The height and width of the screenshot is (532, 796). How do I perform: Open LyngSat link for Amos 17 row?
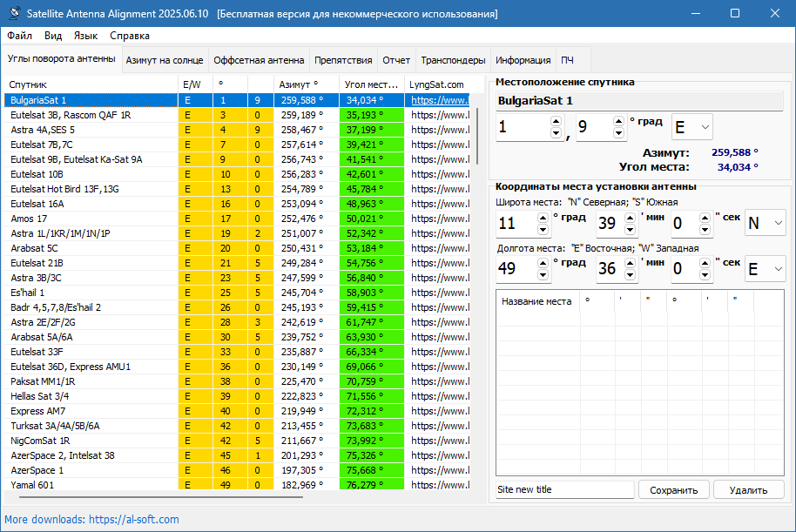pos(440,219)
